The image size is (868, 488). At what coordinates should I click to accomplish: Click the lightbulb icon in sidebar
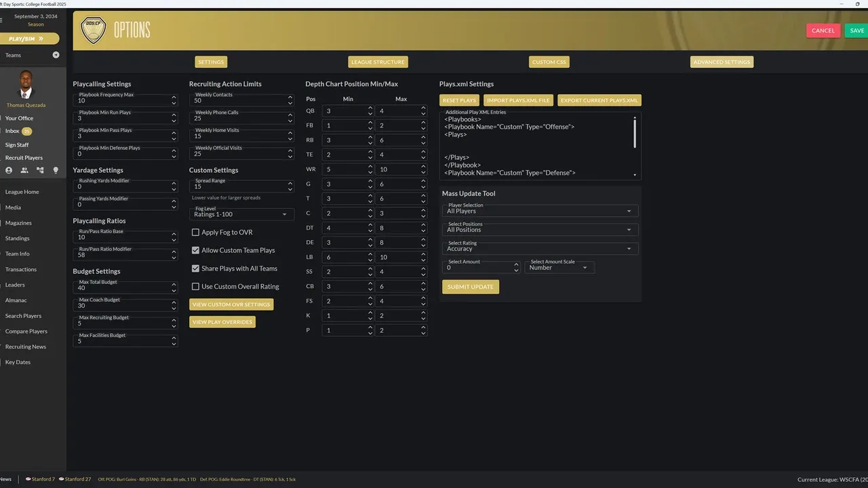[x=56, y=171]
